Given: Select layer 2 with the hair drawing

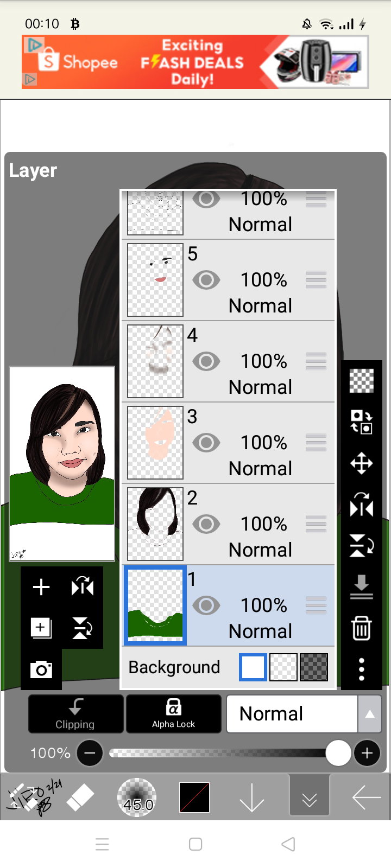Looking at the screenshot, I should pos(228,524).
